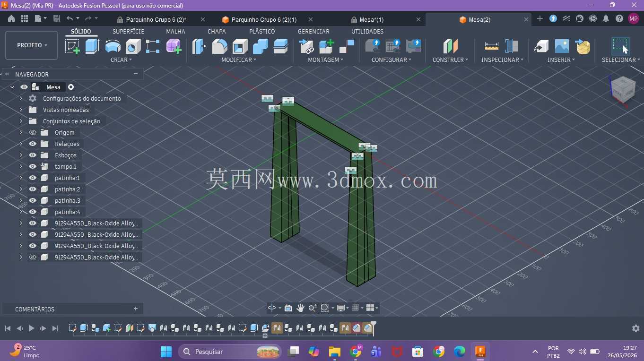Viewport: 644px width, 361px height.
Task: Open the Data Panel grid icon
Action: 25,18
